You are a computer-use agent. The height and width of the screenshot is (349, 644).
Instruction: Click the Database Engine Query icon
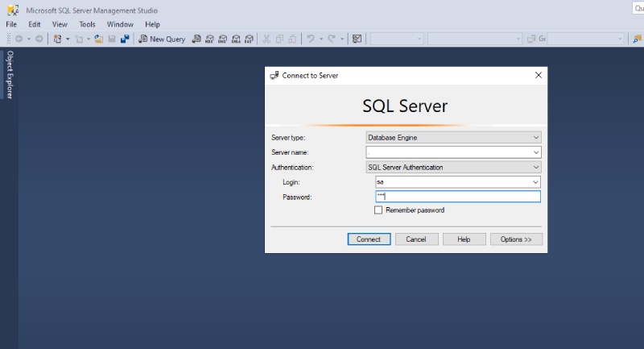pyautogui.click(x=196, y=39)
